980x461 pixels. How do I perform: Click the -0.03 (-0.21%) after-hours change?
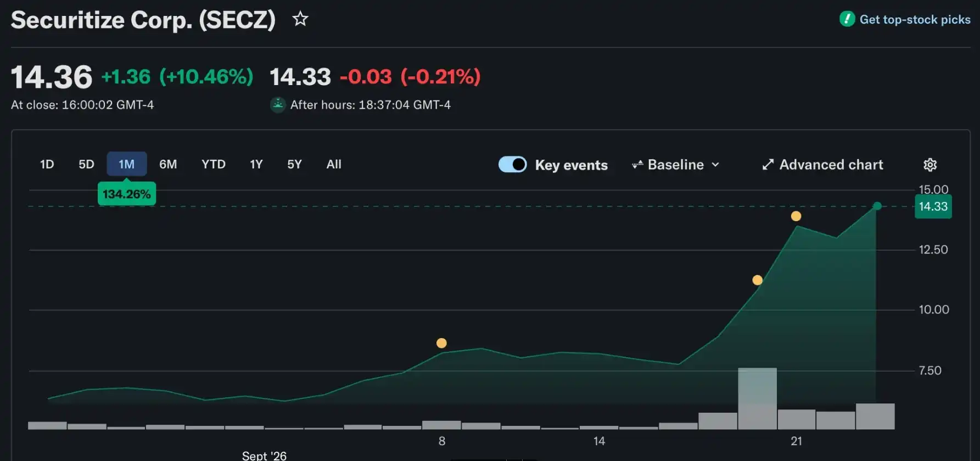click(410, 77)
